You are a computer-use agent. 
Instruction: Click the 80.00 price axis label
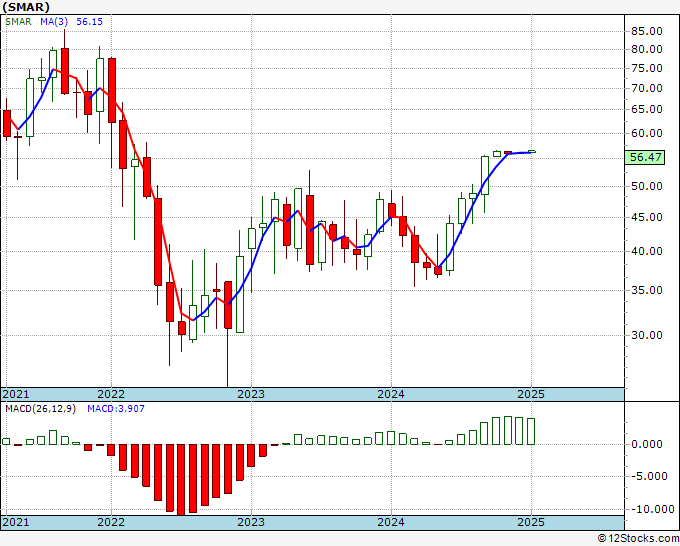(x=647, y=49)
